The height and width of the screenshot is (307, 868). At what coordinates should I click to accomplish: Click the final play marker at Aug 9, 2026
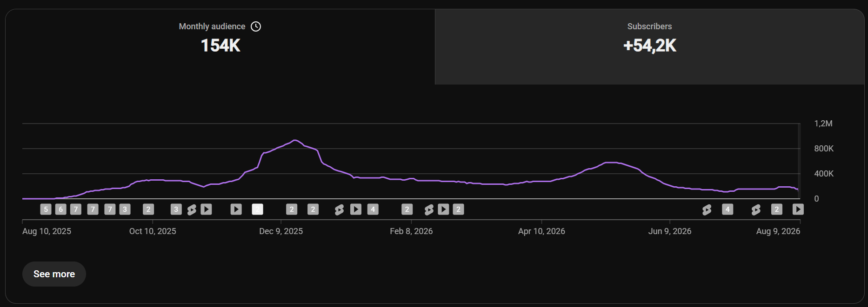point(798,209)
